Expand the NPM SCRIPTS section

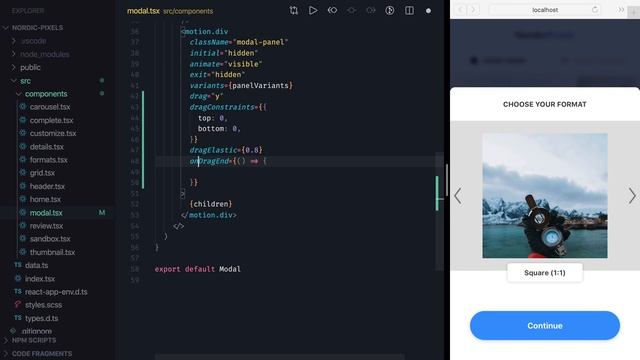coord(6,340)
